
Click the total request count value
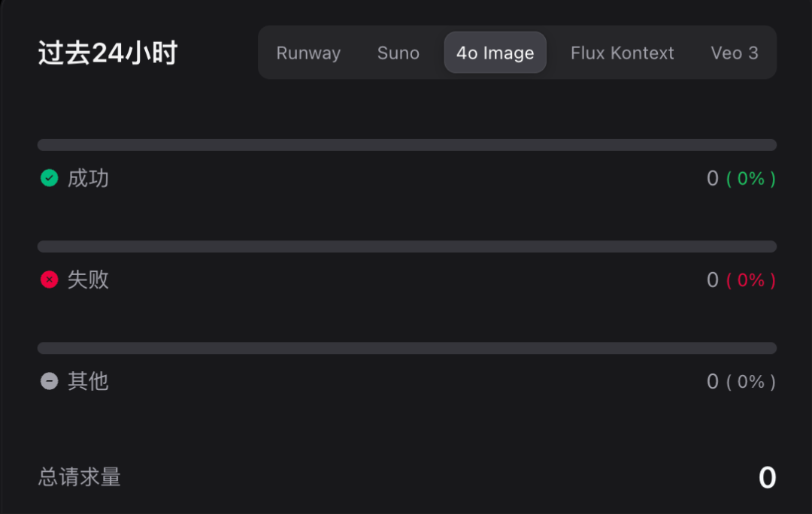point(767,477)
